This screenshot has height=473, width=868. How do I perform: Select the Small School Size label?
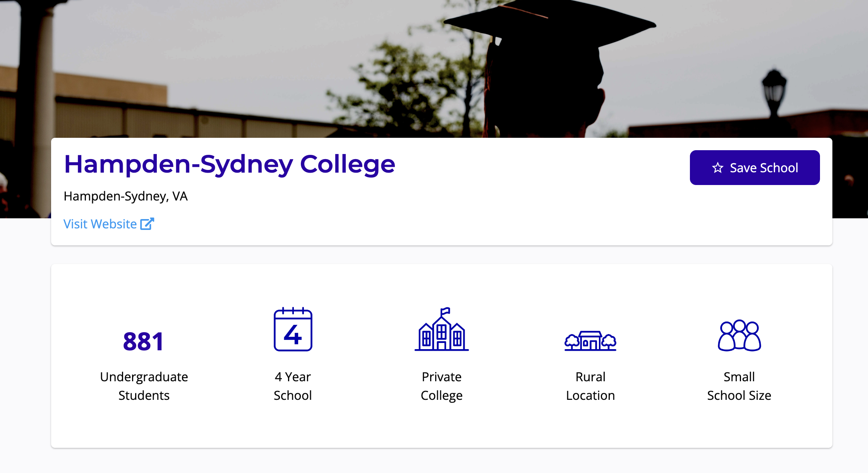[739, 386]
